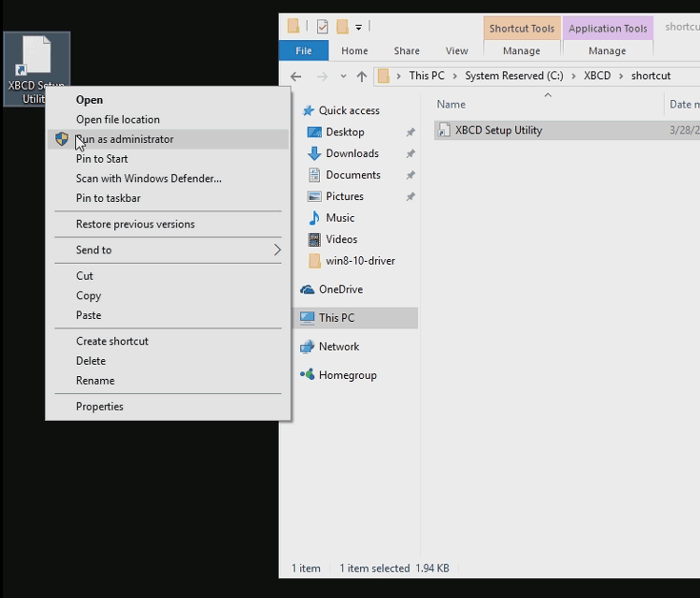Screen dimensions: 700x598
Task: Select the XBCD Setup Utility file row
Action: (x=567, y=130)
